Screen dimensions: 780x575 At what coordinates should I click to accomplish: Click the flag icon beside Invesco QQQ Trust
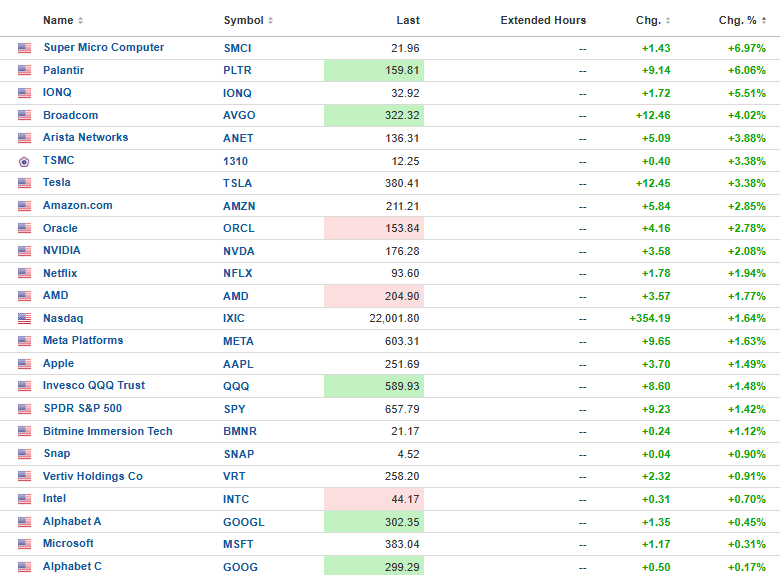[24, 386]
